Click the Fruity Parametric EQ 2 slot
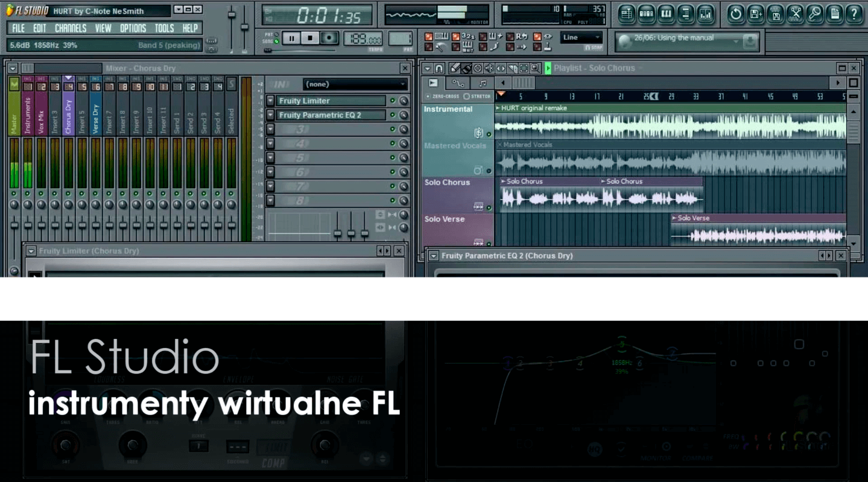Screen dimensions: 868x482 [331, 115]
